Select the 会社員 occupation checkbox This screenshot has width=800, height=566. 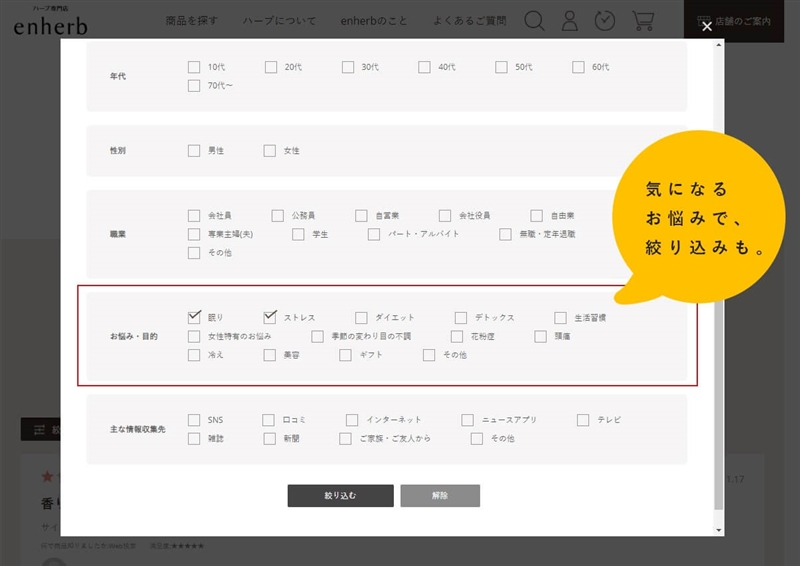click(194, 216)
